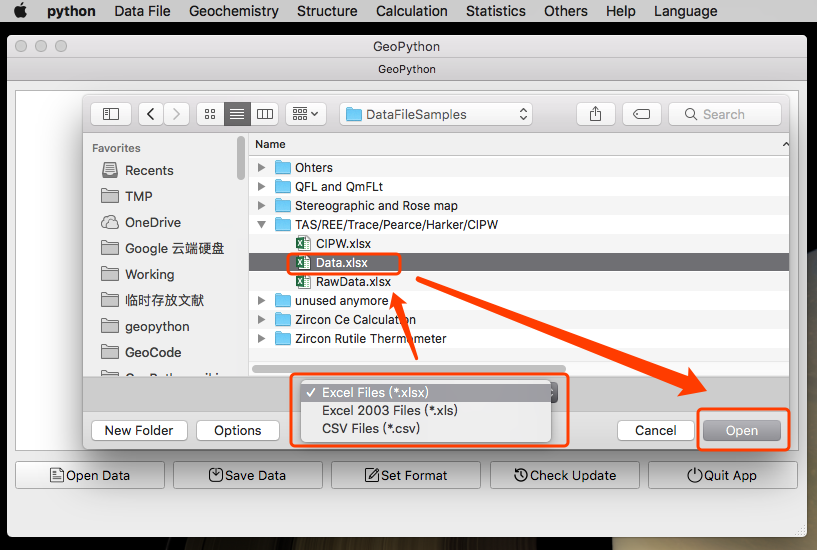Open the Help menu
The image size is (817, 550).
point(621,11)
